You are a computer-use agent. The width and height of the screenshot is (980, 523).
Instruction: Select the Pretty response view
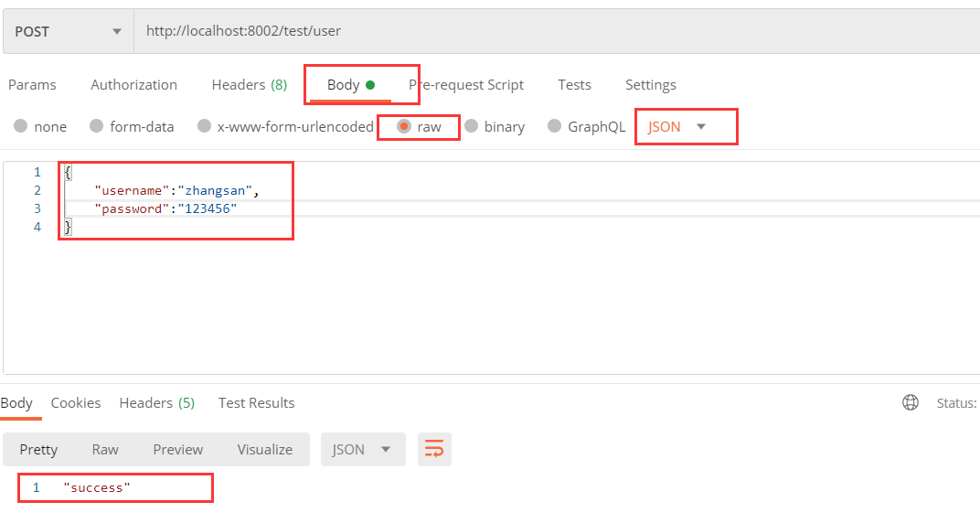tap(38, 450)
